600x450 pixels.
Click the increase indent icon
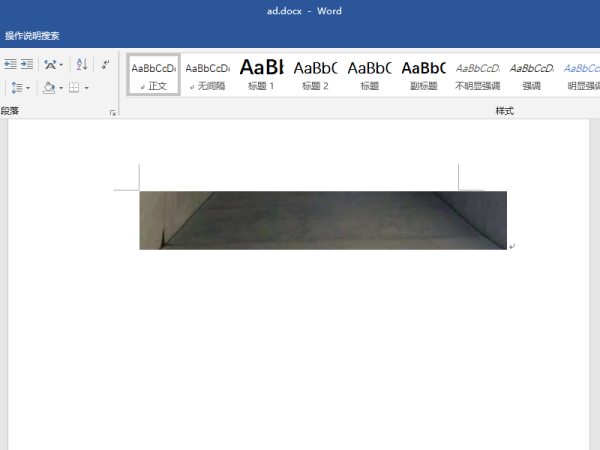[27, 64]
